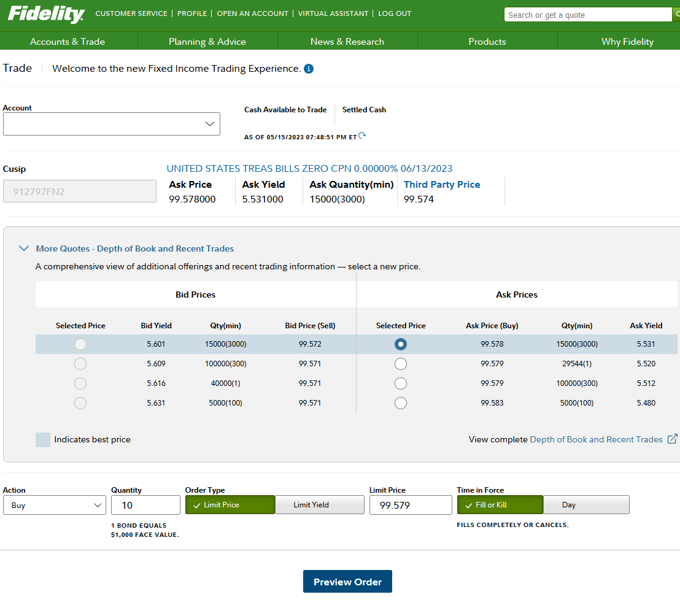
Task: Choose Limit Price order type
Action: click(x=230, y=504)
